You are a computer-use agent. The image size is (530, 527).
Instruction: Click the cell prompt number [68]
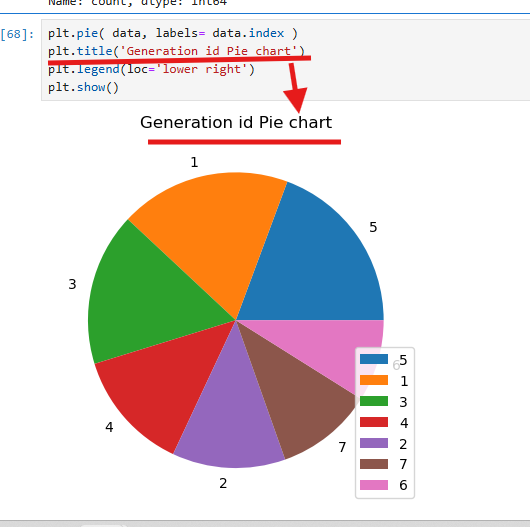point(17,34)
